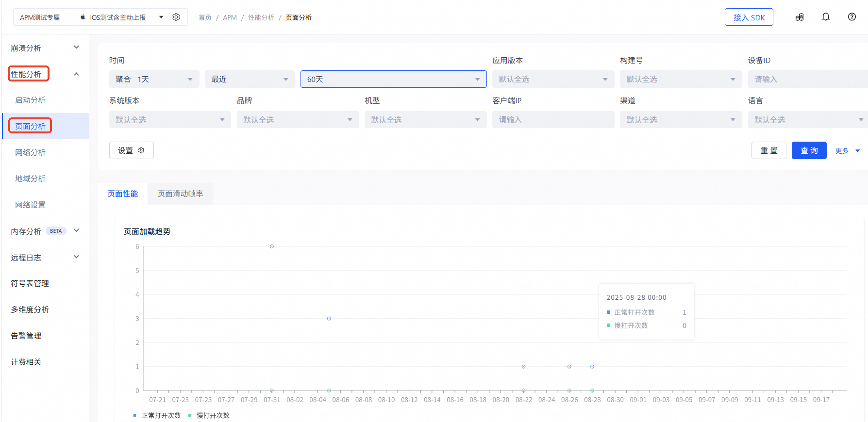Click the 08-05 data point at 3
The height and width of the screenshot is (422, 868).
point(329,319)
